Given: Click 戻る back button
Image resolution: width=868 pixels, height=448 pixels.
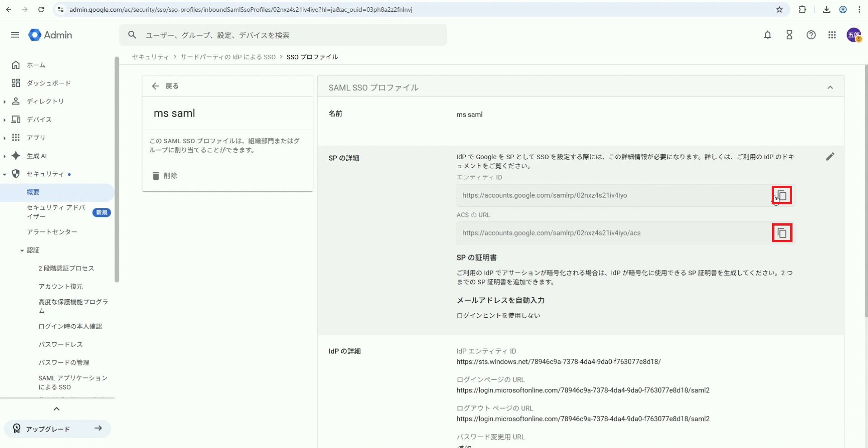Looking at the screenshot, I should 165,86.
